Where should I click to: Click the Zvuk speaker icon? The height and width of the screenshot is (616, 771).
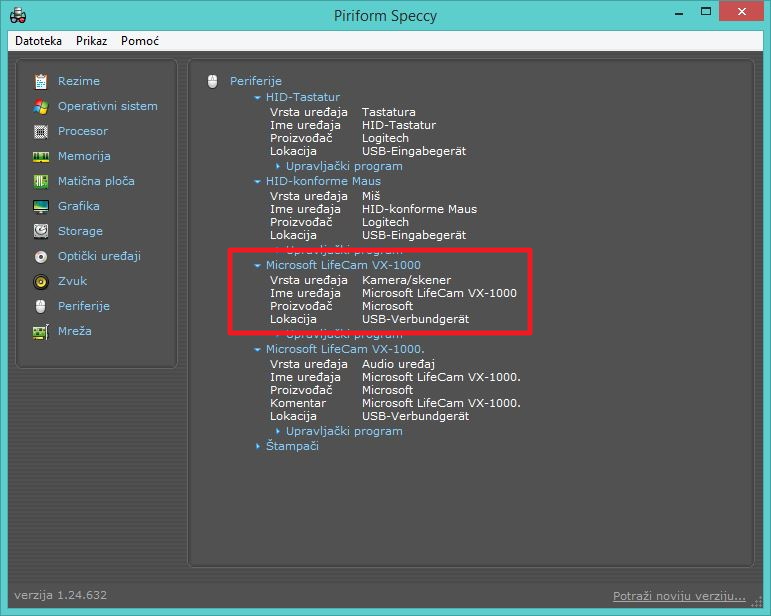(41, 281)
